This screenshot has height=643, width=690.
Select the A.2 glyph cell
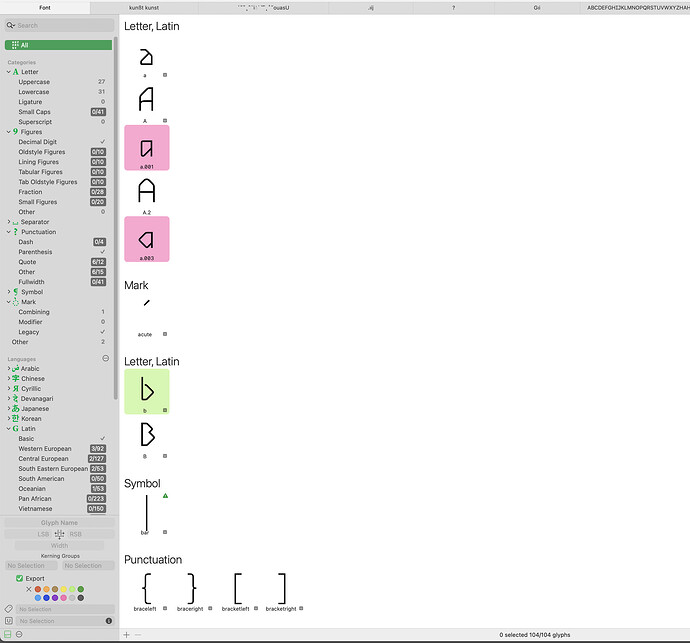[x=147, y=194]
